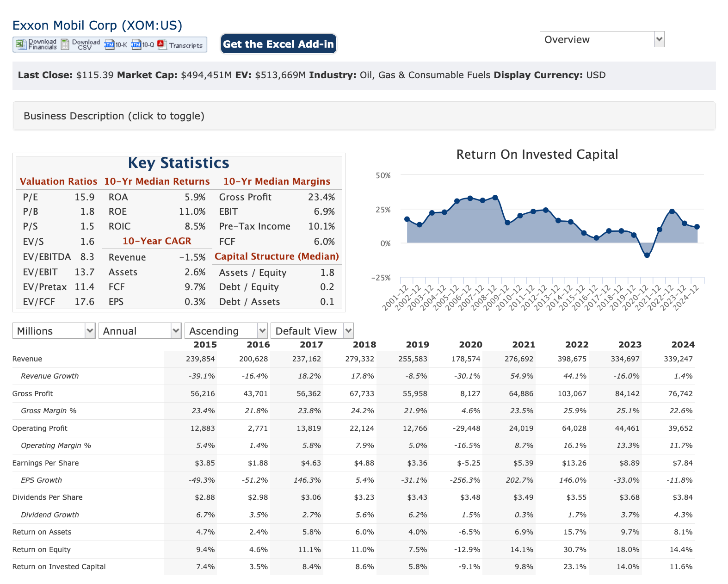Image resolution: width=728 pixels, height=584 pixels.
Task: Open the Millions units dropdown
Action: pyautogui.click(x=54, y=331)
